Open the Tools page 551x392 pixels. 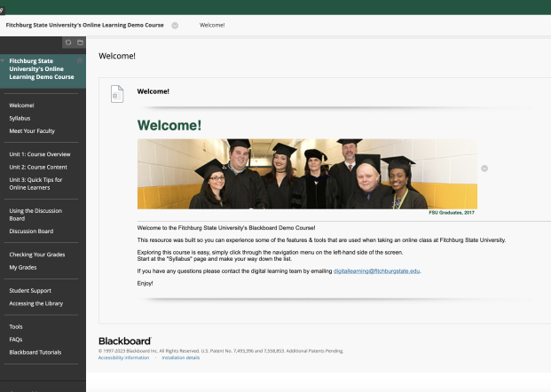coord(16,326)
